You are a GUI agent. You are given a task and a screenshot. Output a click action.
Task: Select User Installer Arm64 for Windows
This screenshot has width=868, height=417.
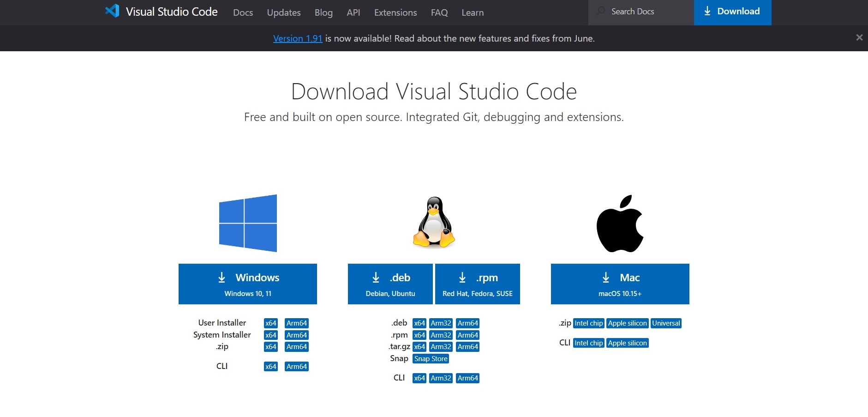point(297,323)
